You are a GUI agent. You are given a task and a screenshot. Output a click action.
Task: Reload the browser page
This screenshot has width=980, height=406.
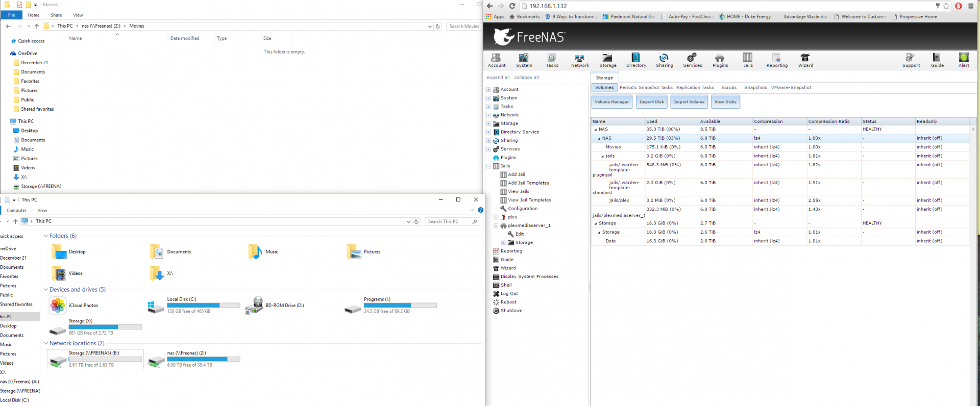(512, 6)
